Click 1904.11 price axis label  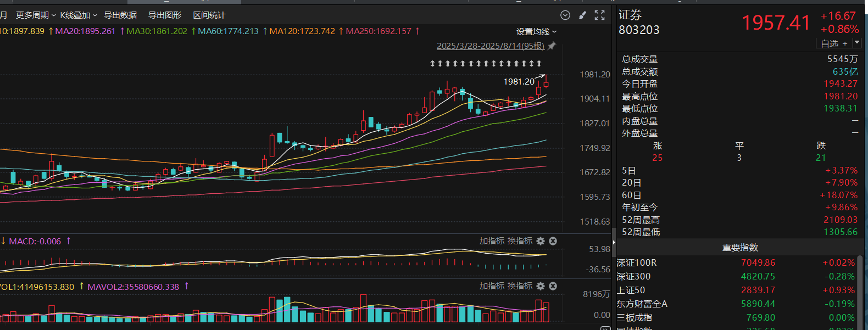pos(595,99)
